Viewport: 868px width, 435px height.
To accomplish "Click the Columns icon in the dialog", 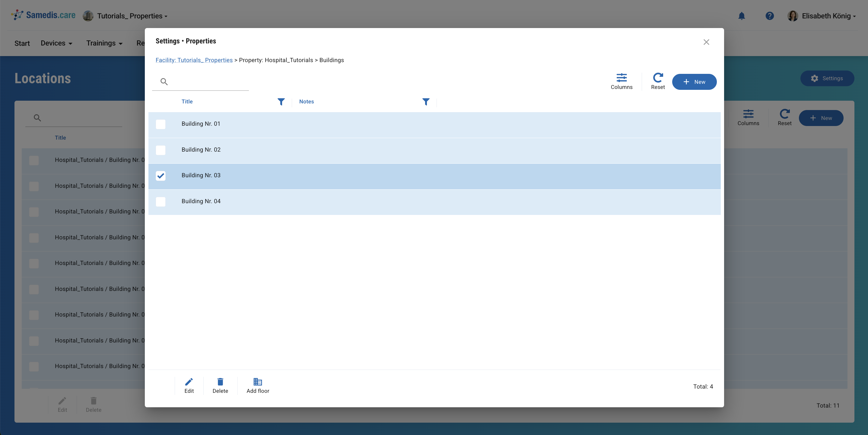I will 621,78.
